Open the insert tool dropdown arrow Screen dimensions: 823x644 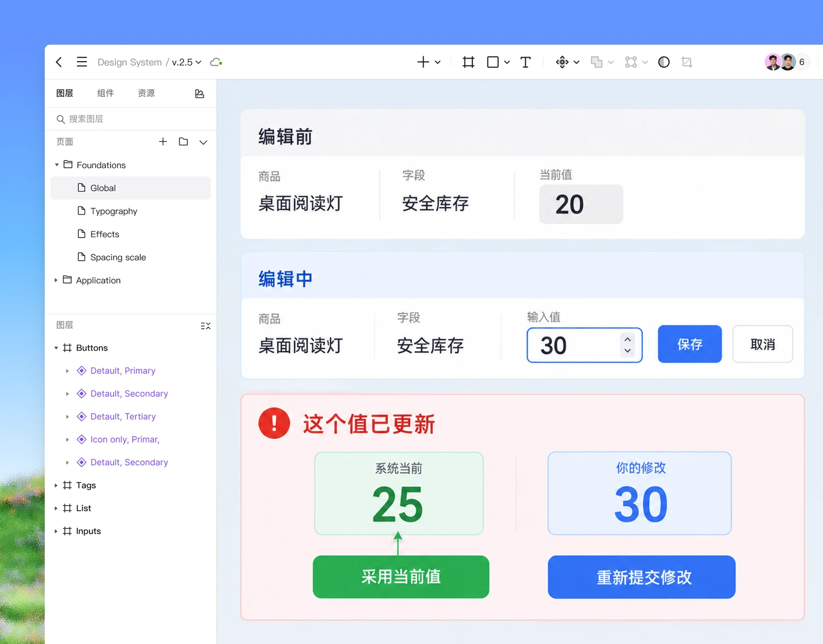pos(438,62)
